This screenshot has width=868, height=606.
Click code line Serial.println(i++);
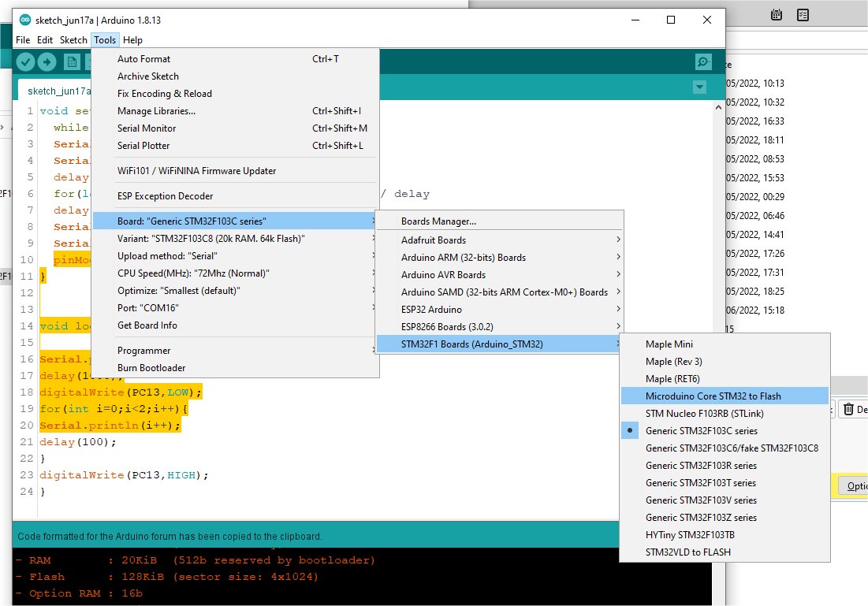110,425
